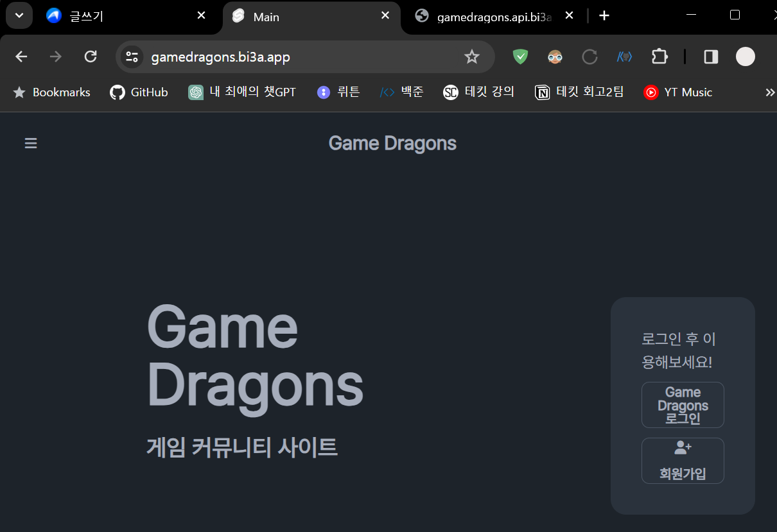Image resolution: width=777 pixels, height=532 pixels.
Task: Open the 내 최애의 챗GPT bookmark
Action: tap(242, 92)
